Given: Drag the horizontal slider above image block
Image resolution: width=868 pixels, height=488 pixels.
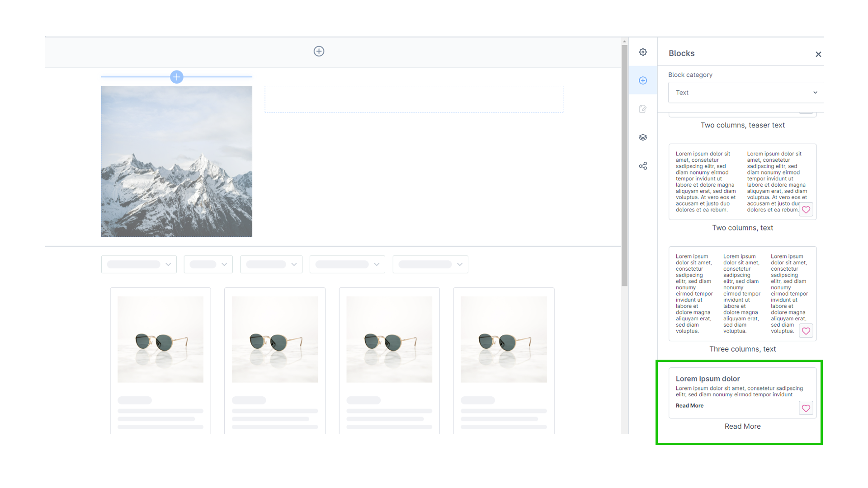Looking at the screenshot, I should tap(176, 76).
